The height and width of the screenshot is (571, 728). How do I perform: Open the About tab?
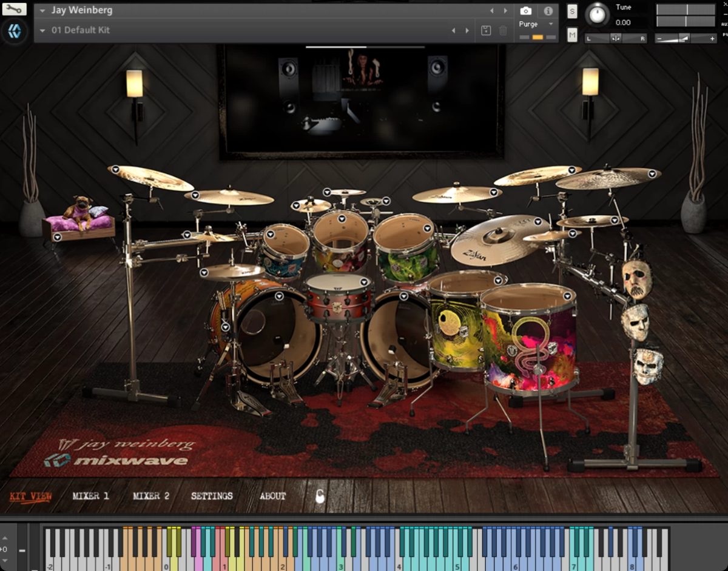[x=273, y=496]
